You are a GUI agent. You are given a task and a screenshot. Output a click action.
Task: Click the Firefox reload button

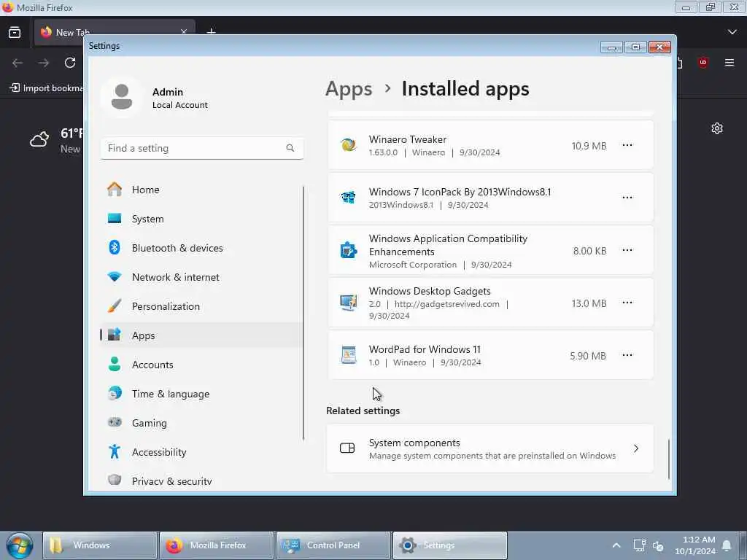70,63
